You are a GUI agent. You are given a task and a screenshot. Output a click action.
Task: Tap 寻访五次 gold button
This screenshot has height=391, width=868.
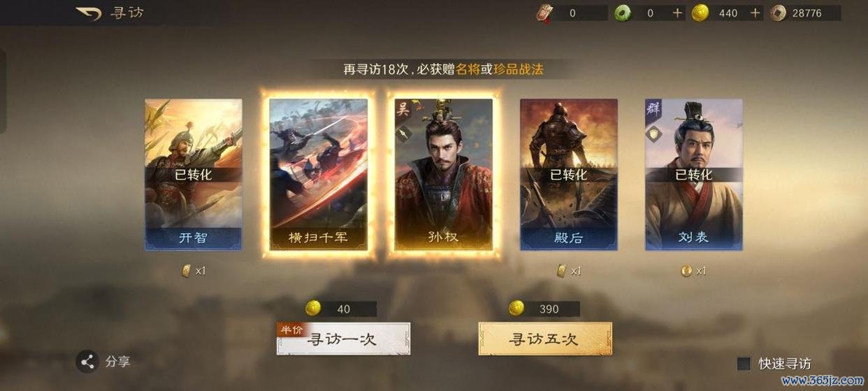pyautogui.click(x=545, y=339)
